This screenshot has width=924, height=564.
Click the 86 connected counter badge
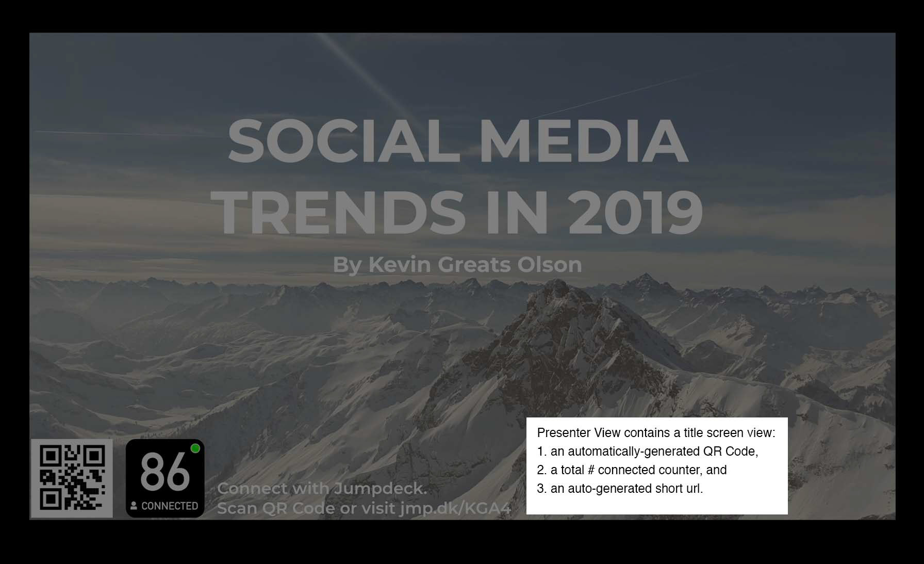coord(165,478)
